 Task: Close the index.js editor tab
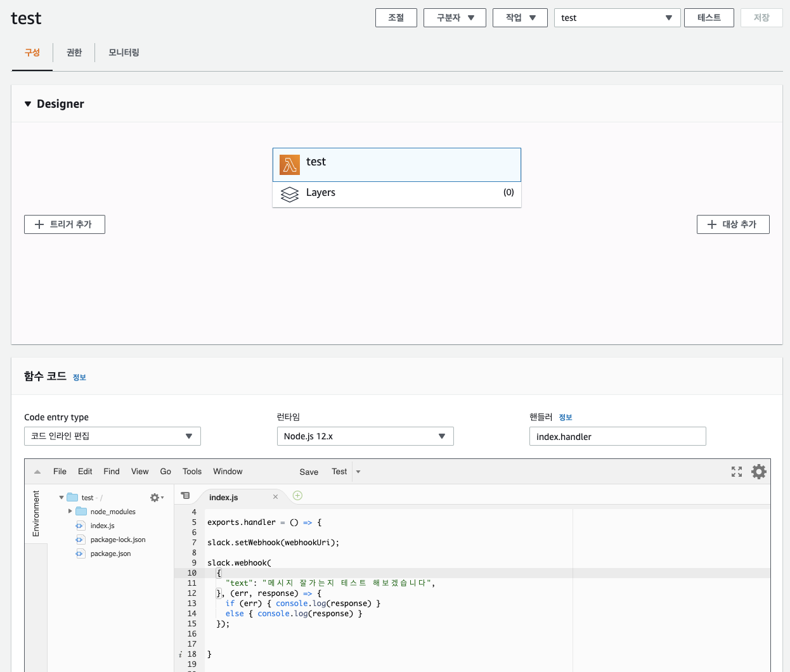pyautogui.click(x=275, y=497)
